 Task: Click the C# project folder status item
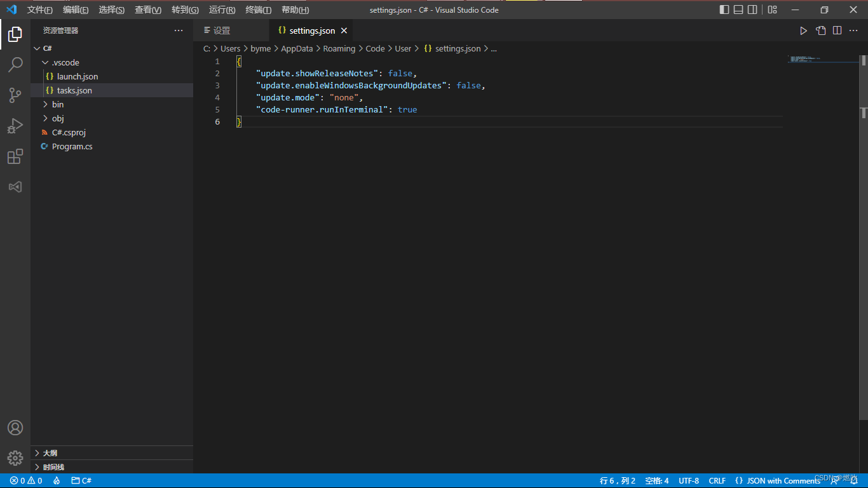click(81, 481)
